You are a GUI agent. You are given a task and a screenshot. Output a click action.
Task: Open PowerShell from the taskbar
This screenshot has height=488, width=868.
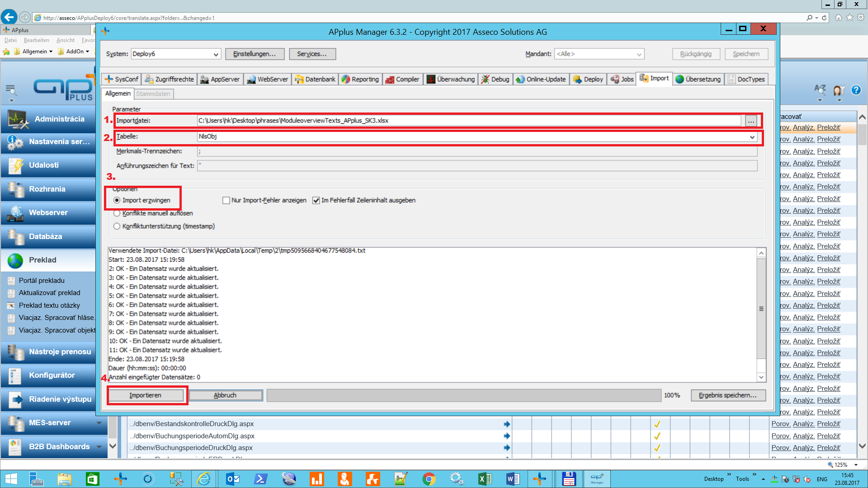[260, 479]
